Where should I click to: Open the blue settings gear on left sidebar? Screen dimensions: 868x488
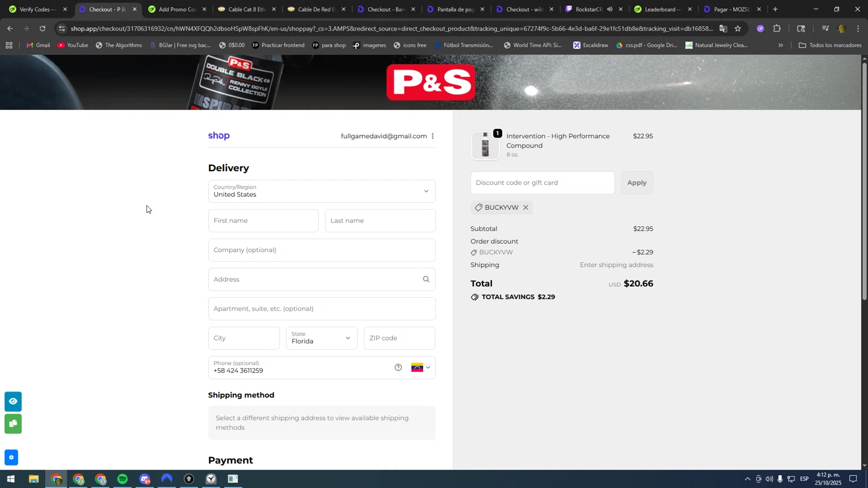pos(11,458)
